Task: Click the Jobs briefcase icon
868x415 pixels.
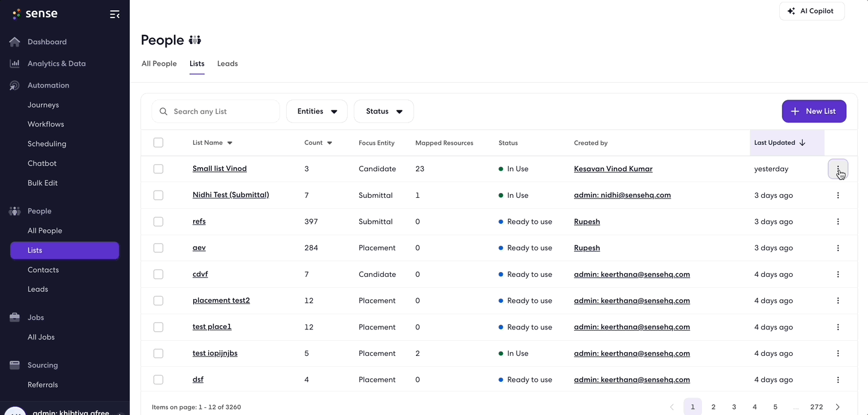Action: point(14,317)
